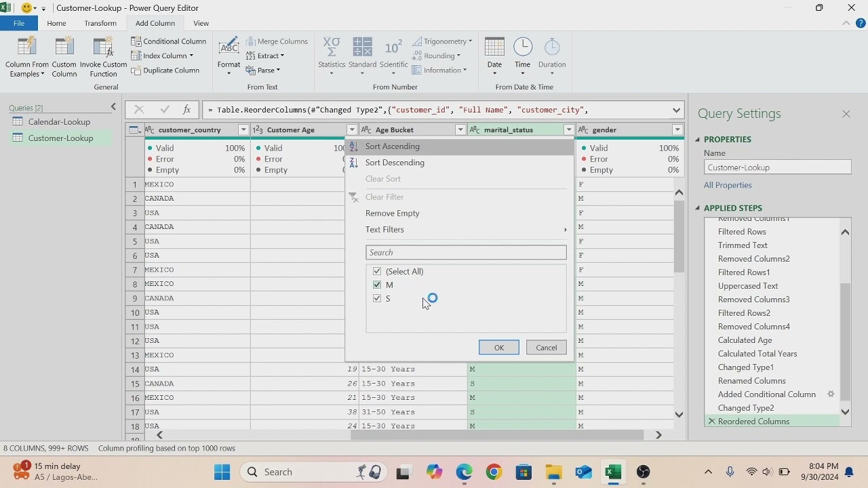Switch to the Transform tab
This screenshot has height=488, width=868.
(x=100, y=23)
